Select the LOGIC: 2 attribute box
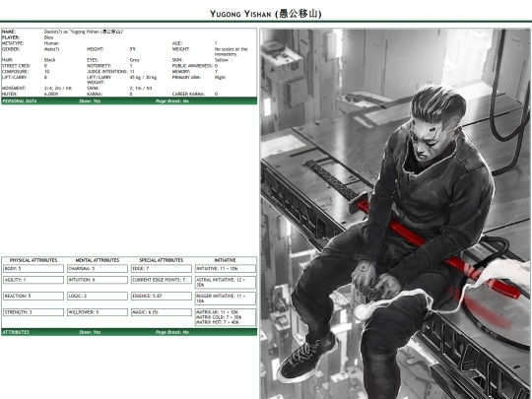The width and height of the screenshot is (532, 399). coord(98,296)
